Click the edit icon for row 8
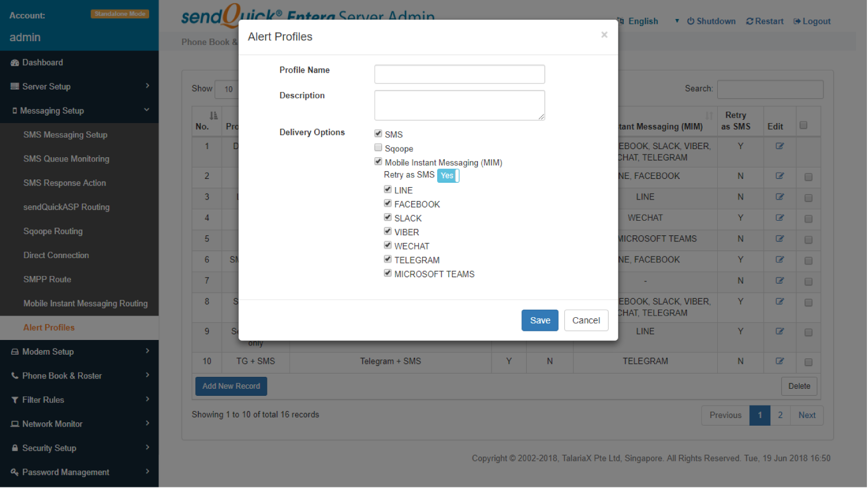The image size is (868, 488). (x=780, y=301)
